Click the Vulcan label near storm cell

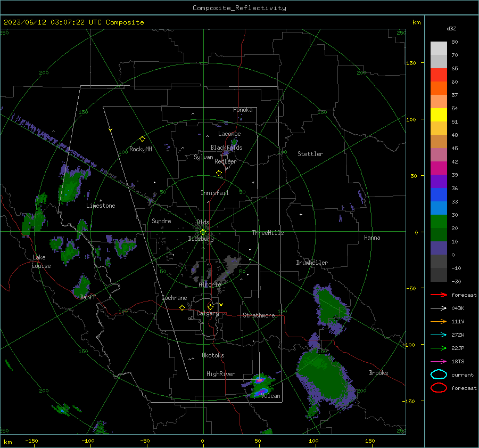[x=271, y=396]
